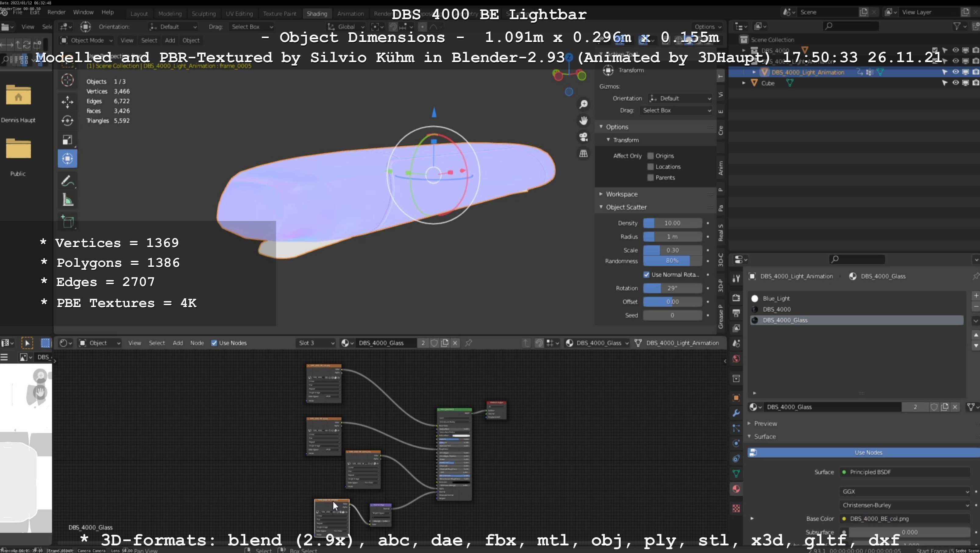Select the Annotate pencil tool
Viewport: 980px width, 553px height.
tap(67, 181)
